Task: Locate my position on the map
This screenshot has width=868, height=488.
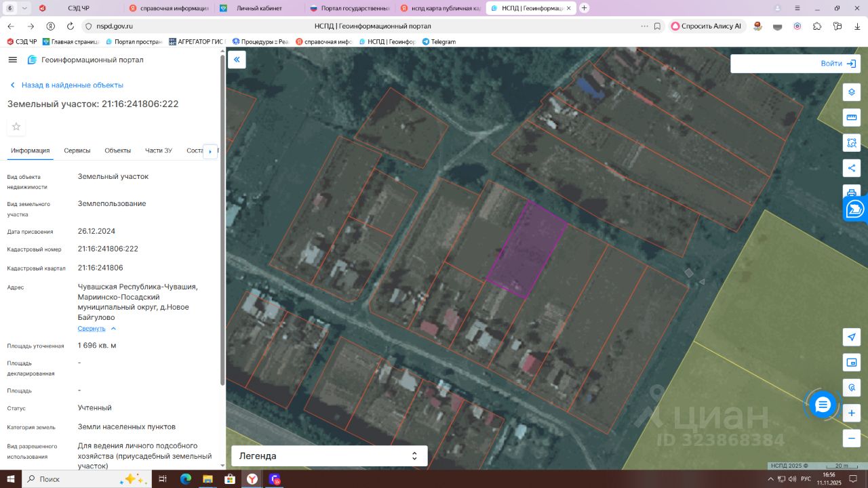Action: [x=852, y=337]
